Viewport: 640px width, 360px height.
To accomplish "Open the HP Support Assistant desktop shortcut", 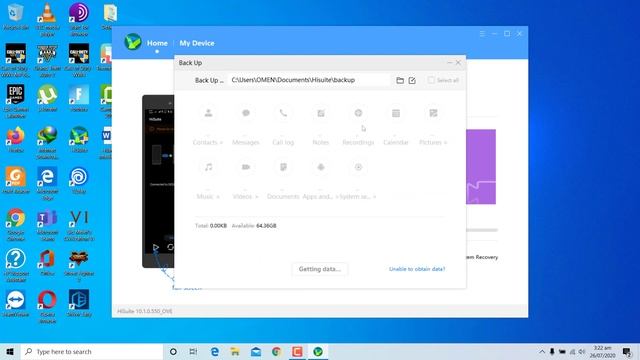I will pos(16,265).
